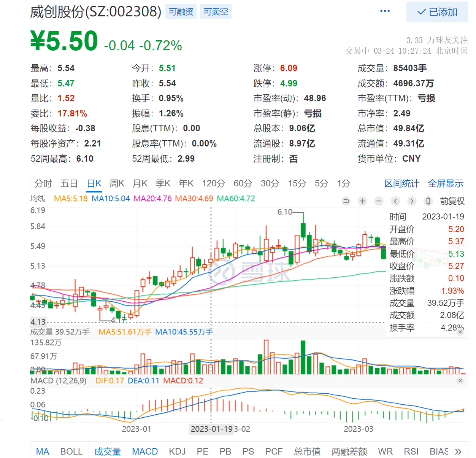This screenshot has width=476, height=458.
Task: Click the 换手 value 0.95%
Action: [171, 98]
